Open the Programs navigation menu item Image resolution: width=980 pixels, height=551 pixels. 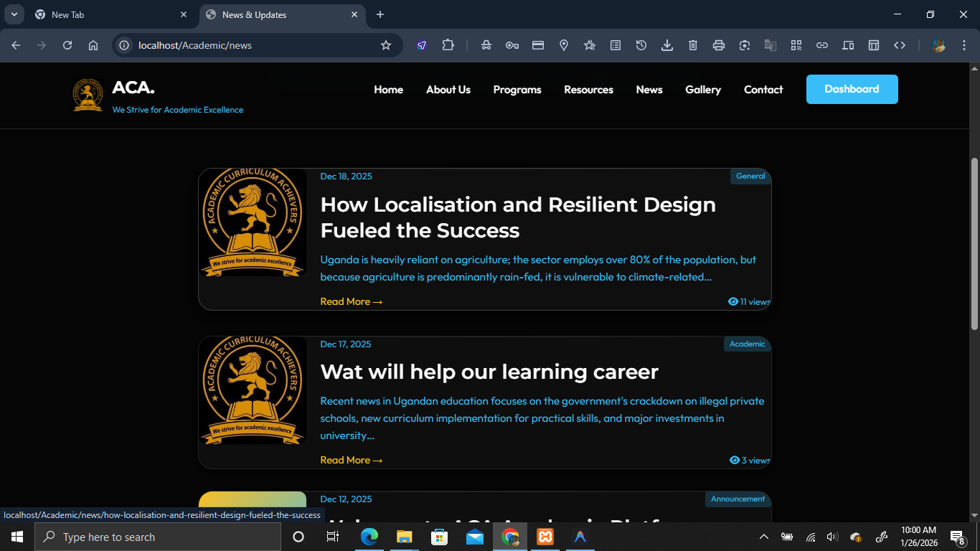click(x=517, y=90)
